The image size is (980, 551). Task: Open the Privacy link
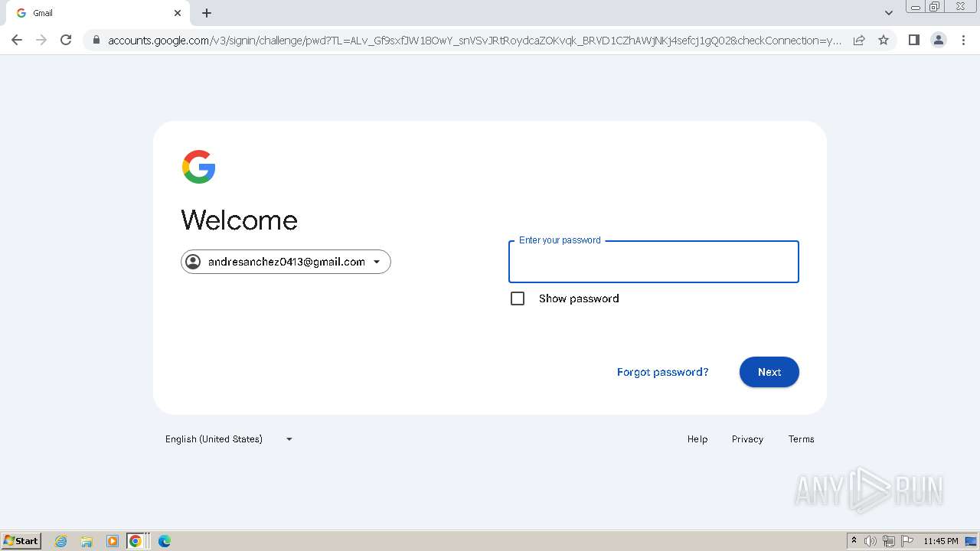tap(747, 439)
